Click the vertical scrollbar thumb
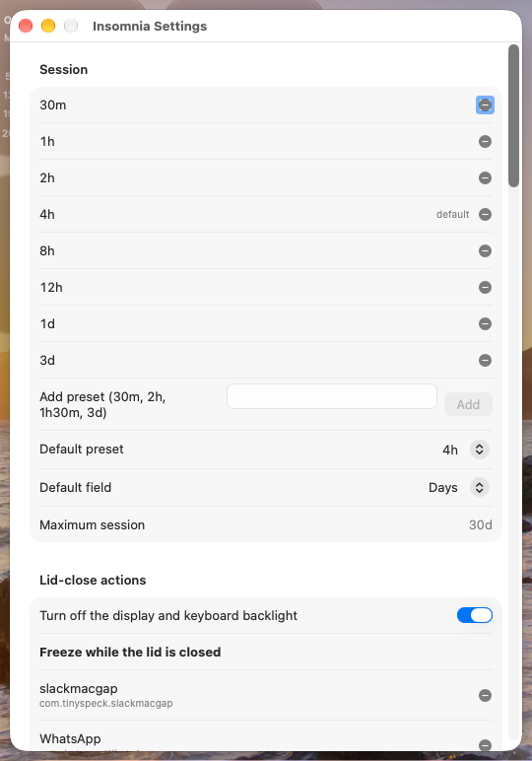Viewport: 532px width, 761px height. tap(513, 115)
